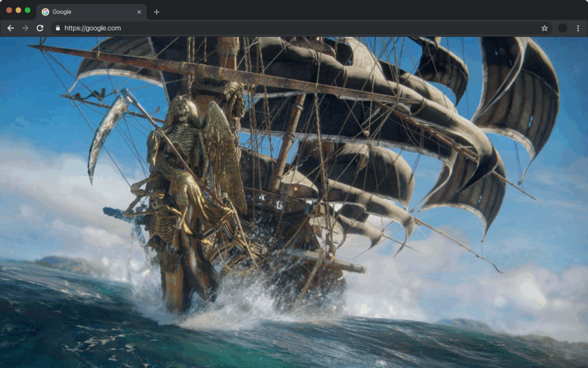Image resolution: width=588 pixels, height=368 pixels.
Task: Close the Google tab
Action: 139,12
